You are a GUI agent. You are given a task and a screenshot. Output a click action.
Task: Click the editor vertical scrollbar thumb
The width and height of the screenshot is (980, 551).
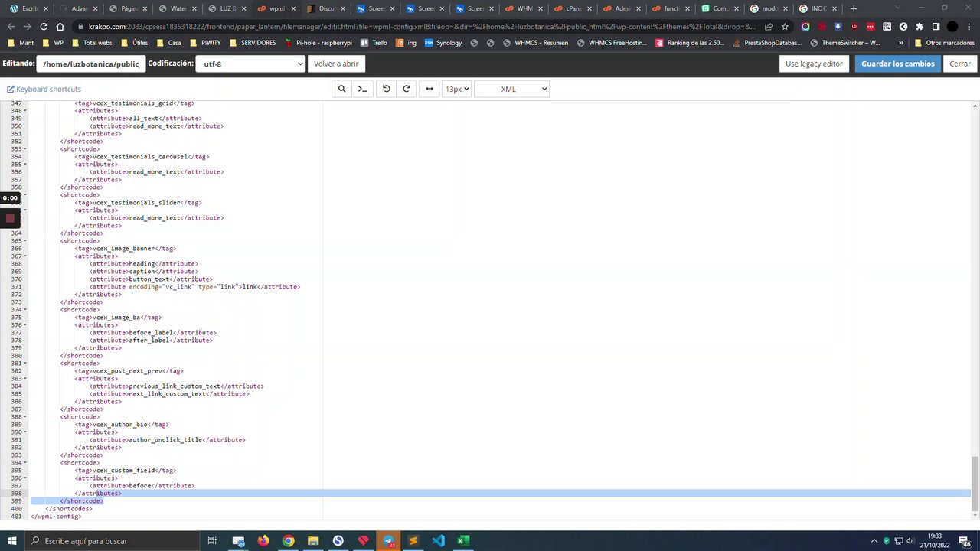pos(975,483)
